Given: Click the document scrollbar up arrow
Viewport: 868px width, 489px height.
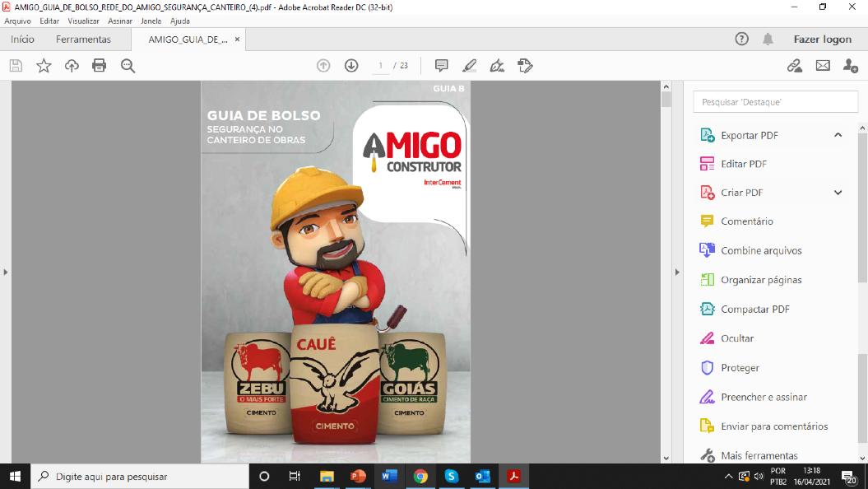Looking at the screenshot, I should coord(666,86).
